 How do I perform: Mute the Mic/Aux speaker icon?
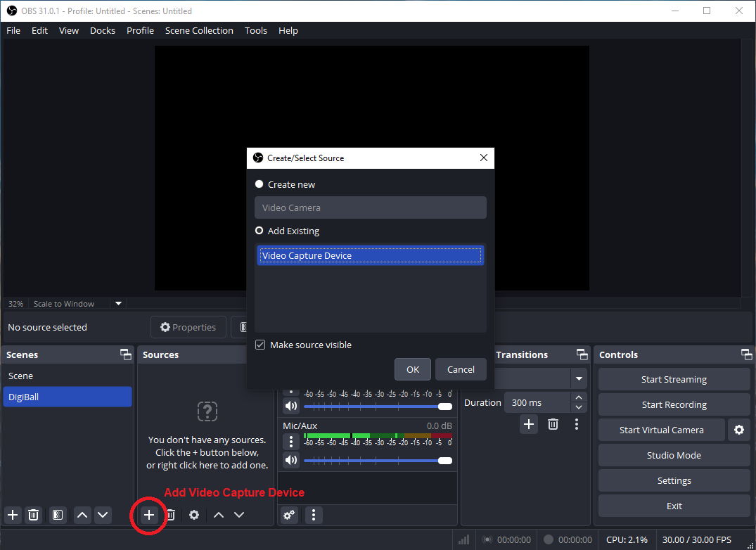tap(290, 461)
